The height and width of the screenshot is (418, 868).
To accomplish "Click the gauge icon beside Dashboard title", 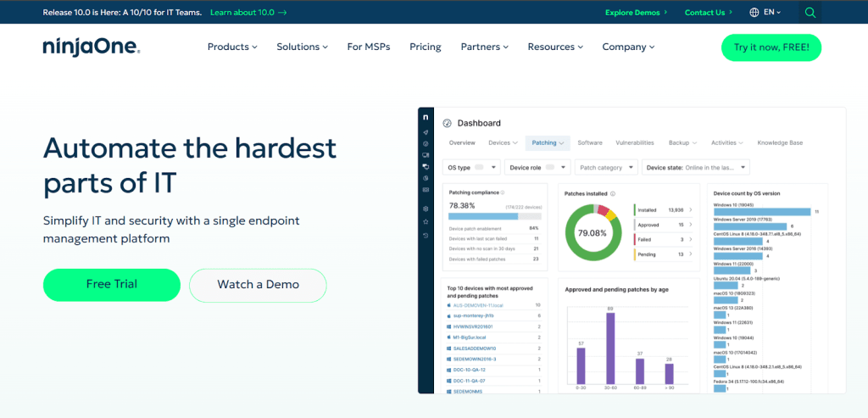I will click(x=447, y=123).
